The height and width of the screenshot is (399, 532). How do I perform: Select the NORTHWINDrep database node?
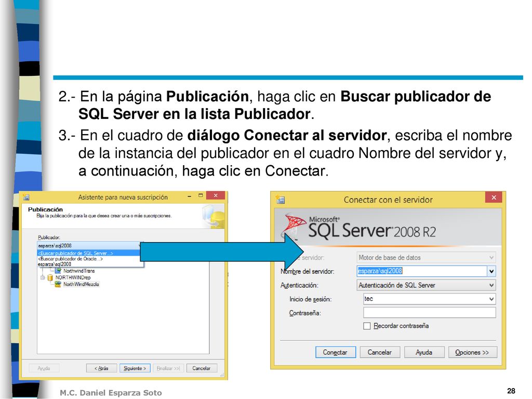pyautogui.click(x=73, y=277)
